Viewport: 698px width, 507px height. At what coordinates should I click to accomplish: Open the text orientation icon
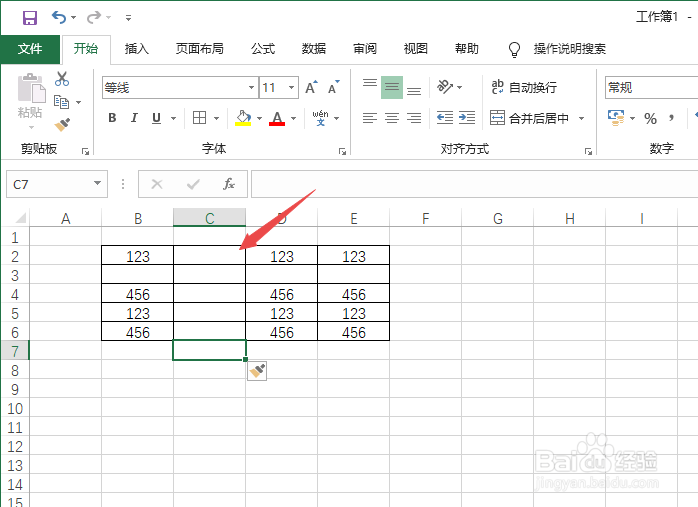point(445,87)
